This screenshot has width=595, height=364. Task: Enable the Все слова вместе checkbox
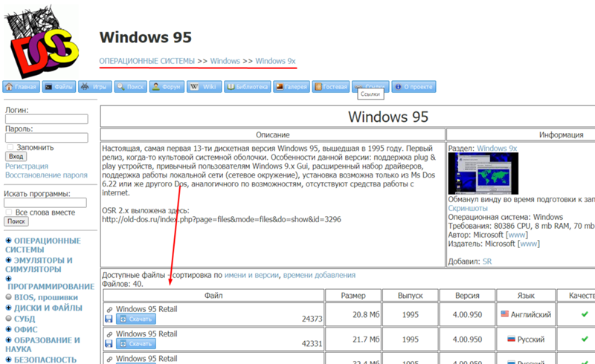click(x=9, y=212)
